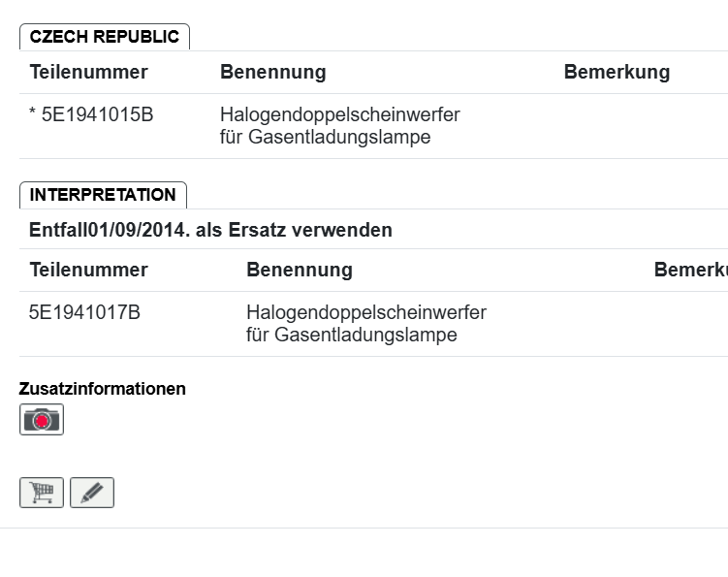The height and width of the screenshot is (577, 728).
Task: Click part number 5E1941015B
Action: 97,114
